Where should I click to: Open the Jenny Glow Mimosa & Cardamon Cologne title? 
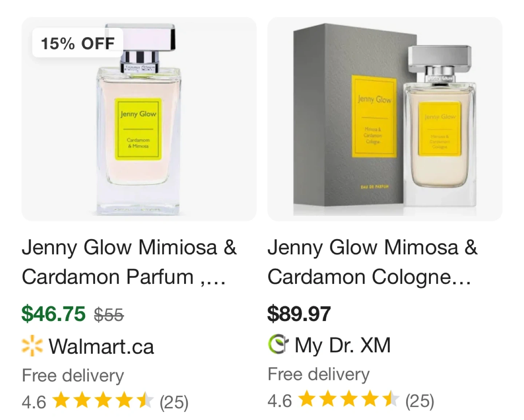(372, 262)
